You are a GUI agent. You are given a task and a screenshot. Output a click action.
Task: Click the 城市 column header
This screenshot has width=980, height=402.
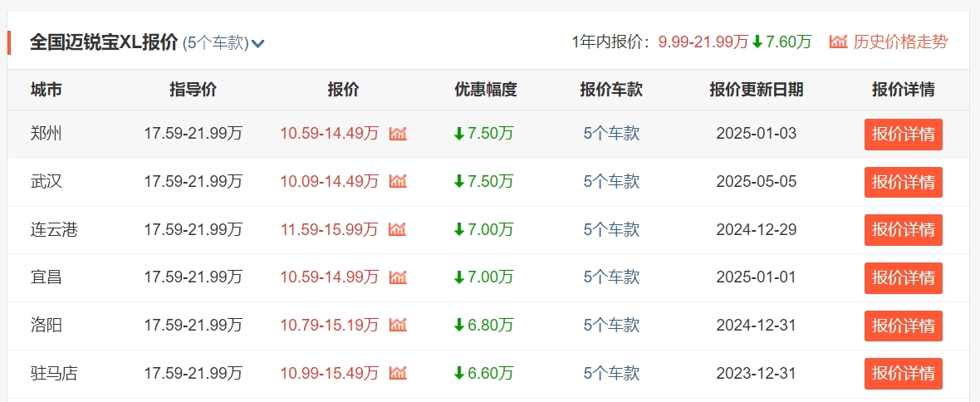[47, 90]
